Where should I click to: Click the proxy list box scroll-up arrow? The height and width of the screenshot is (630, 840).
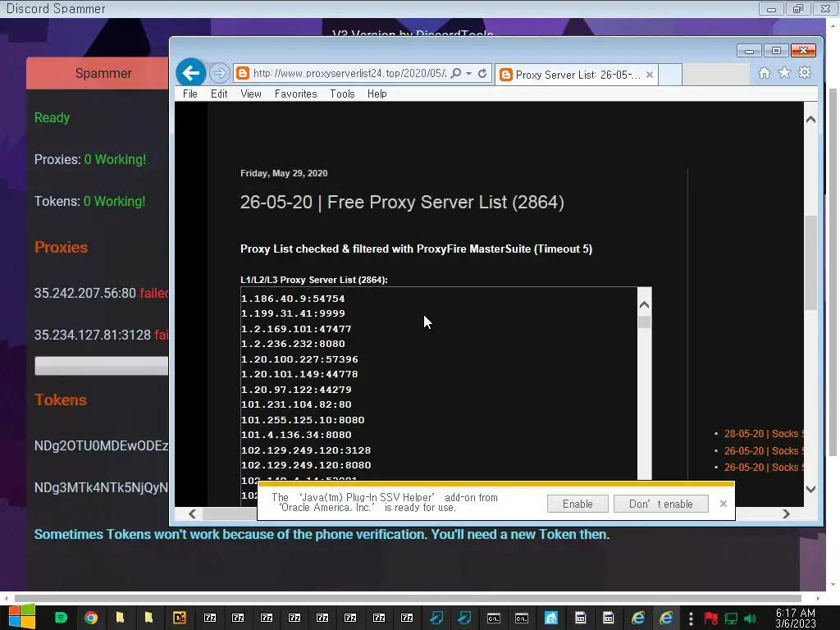click(645, 305)
